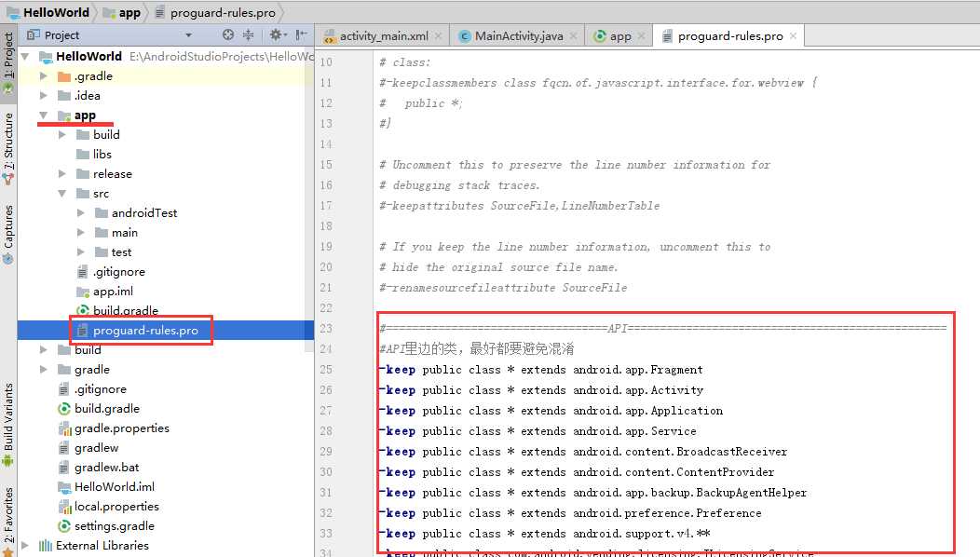Close the MainActivity.java tab

coord(573,36)
